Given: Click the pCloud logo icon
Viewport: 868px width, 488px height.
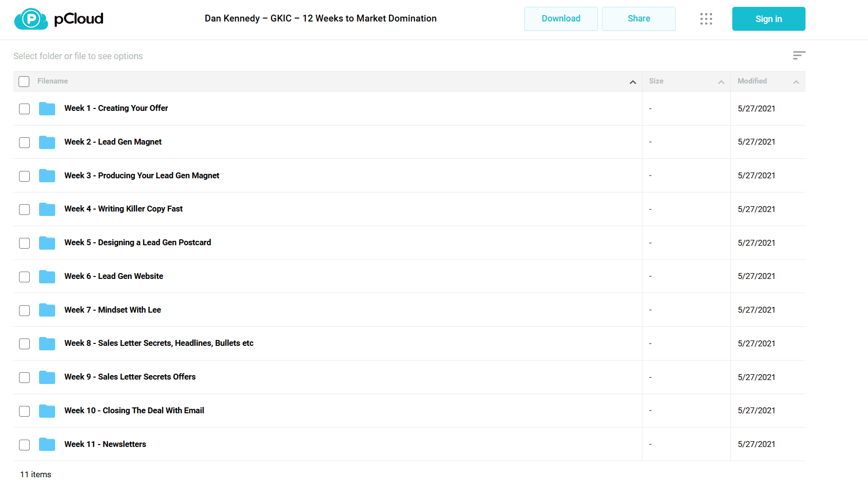Looking at the screenshot, I should pyautogui.click(x=31, y=19).
